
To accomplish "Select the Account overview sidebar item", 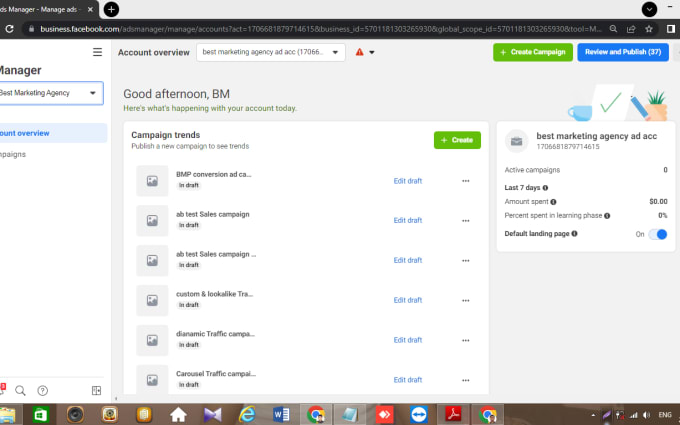I will 53,133.
